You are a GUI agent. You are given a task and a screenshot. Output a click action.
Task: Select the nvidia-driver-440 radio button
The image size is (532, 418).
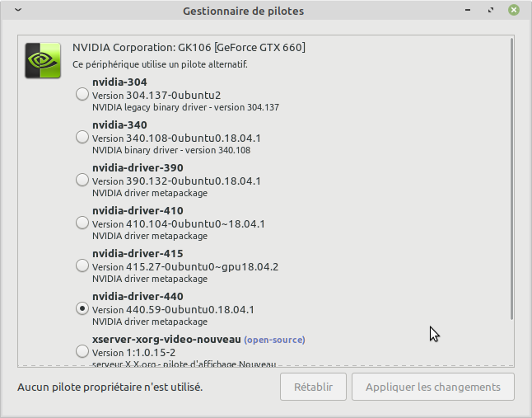pos(82,308)
